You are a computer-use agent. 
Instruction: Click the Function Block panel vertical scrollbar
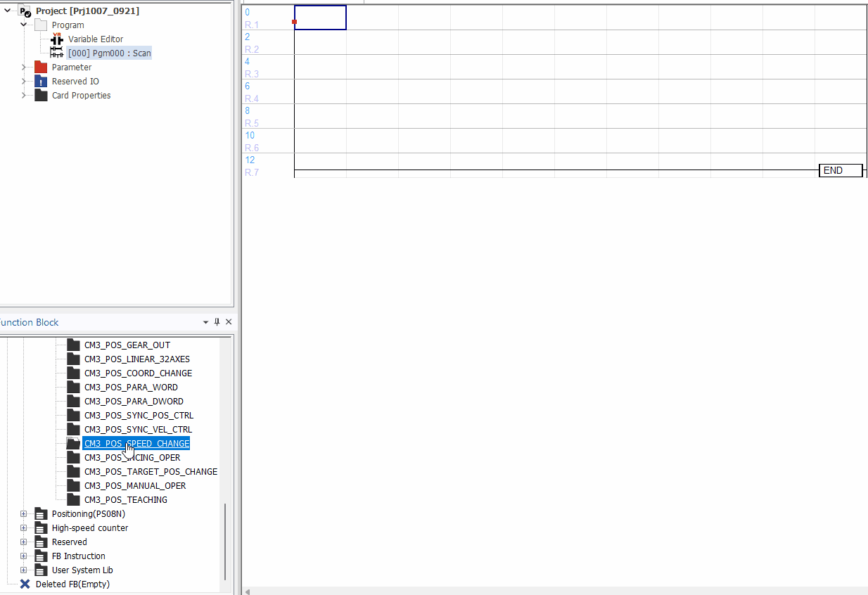[225, 540]
